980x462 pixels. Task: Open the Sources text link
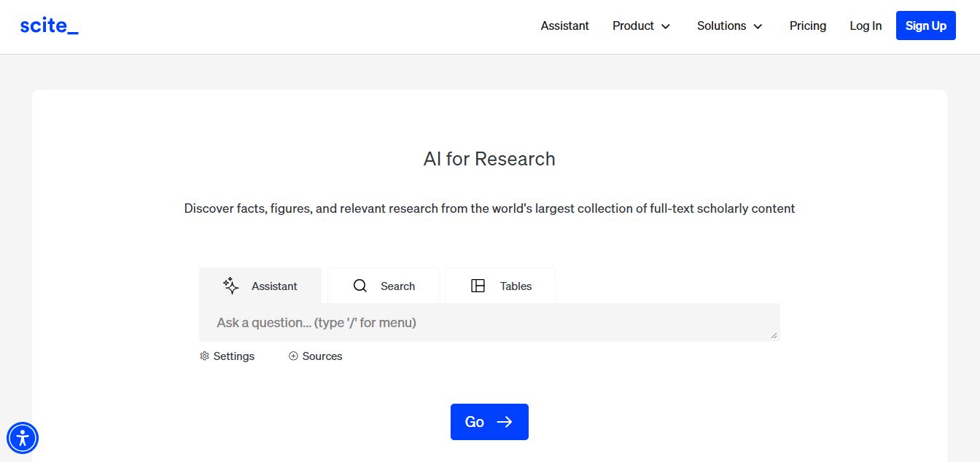pyautogui.click(x=322, y=356)
